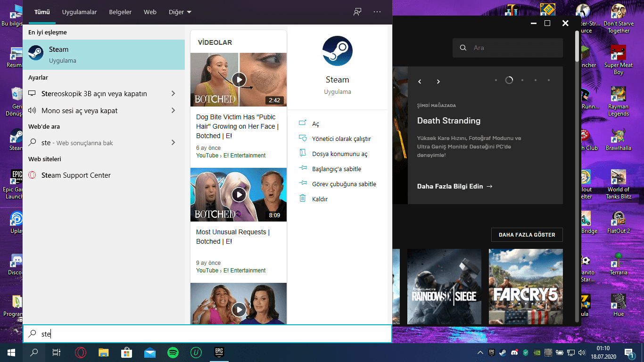Click the network icon in system tray

(x=570, y=353)
